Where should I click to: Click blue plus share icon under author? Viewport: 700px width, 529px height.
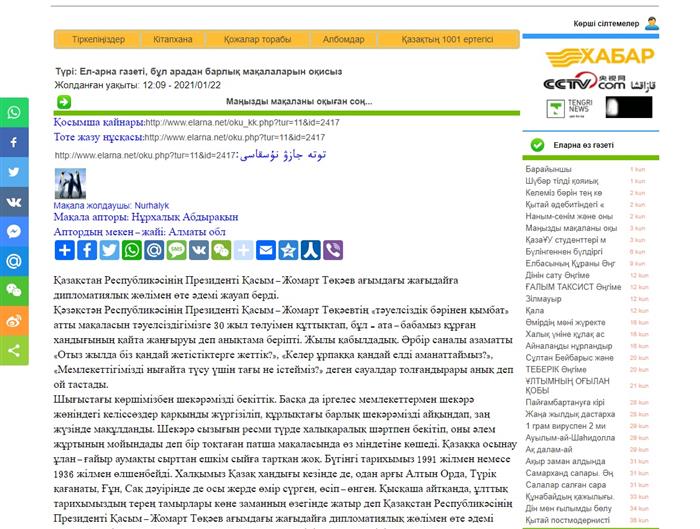point(64,250)
